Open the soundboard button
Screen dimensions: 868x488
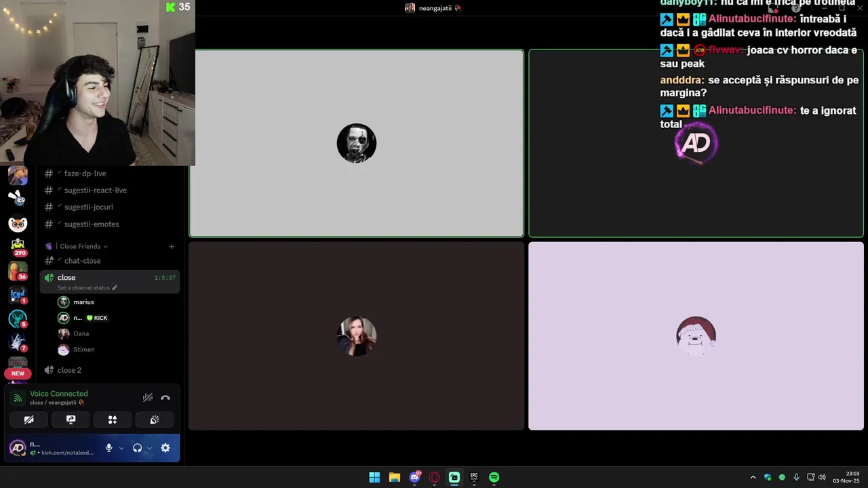[x=155, y=420]
